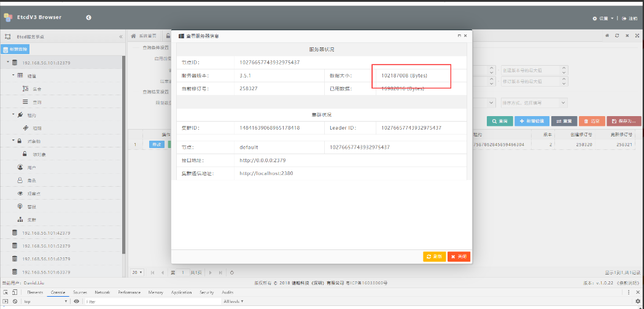The image size is (644, 309).
Task: Click the modify-version maximum value spinner arrows
Action: [564, 81]
